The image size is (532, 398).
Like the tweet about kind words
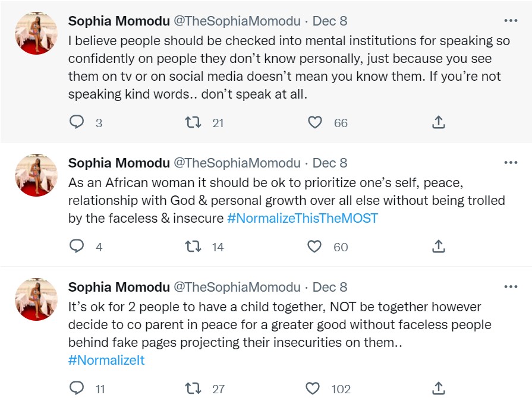coord(314,122)
